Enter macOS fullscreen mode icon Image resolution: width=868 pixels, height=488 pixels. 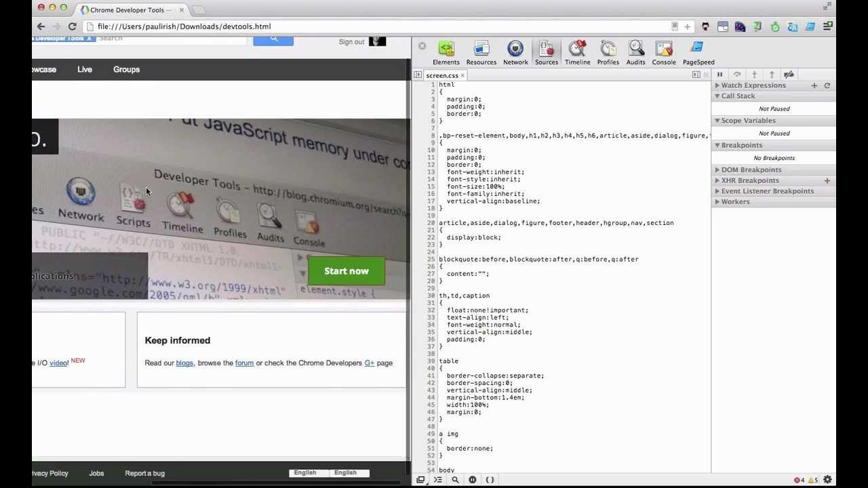pyautogui.click(x=827, y=6)
